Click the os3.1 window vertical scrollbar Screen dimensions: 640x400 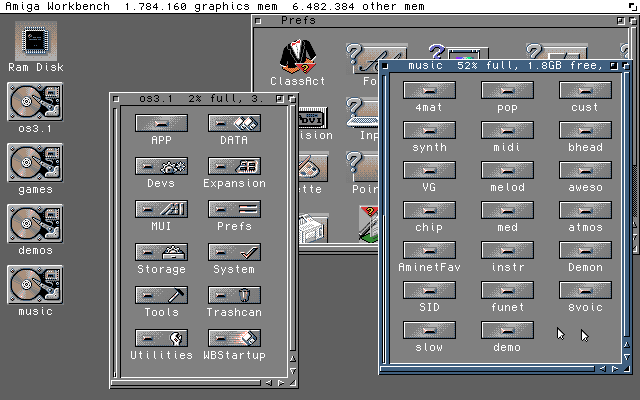[x=293, y=229]
